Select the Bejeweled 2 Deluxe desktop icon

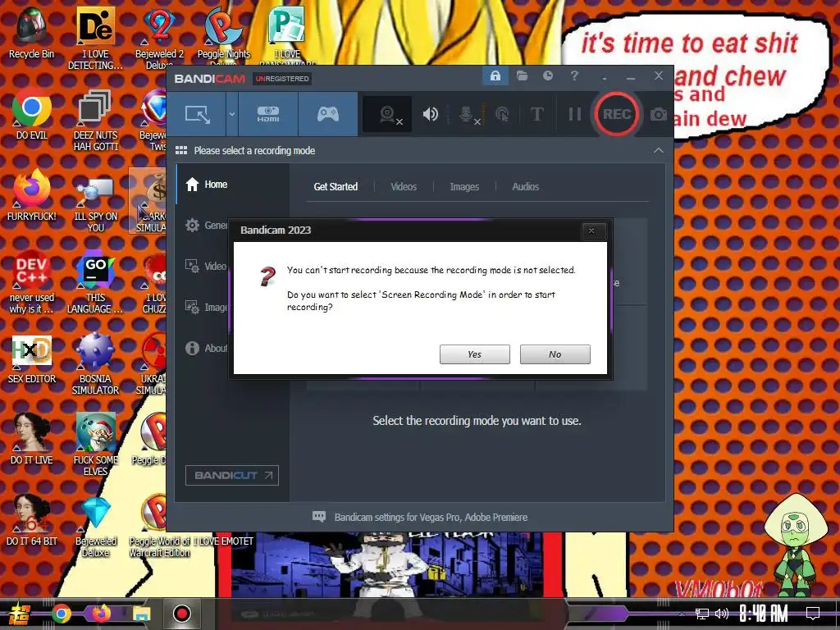point(159,39)
